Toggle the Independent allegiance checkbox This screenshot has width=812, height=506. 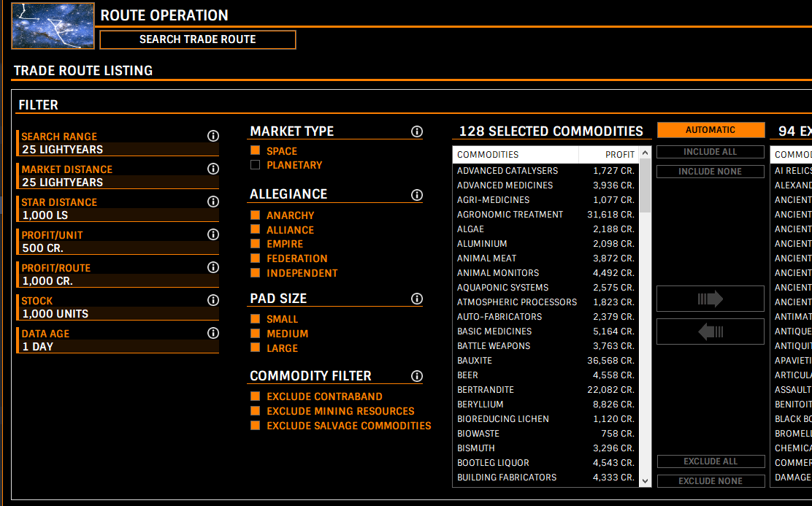pyautogui.click(x=256, y=272)
